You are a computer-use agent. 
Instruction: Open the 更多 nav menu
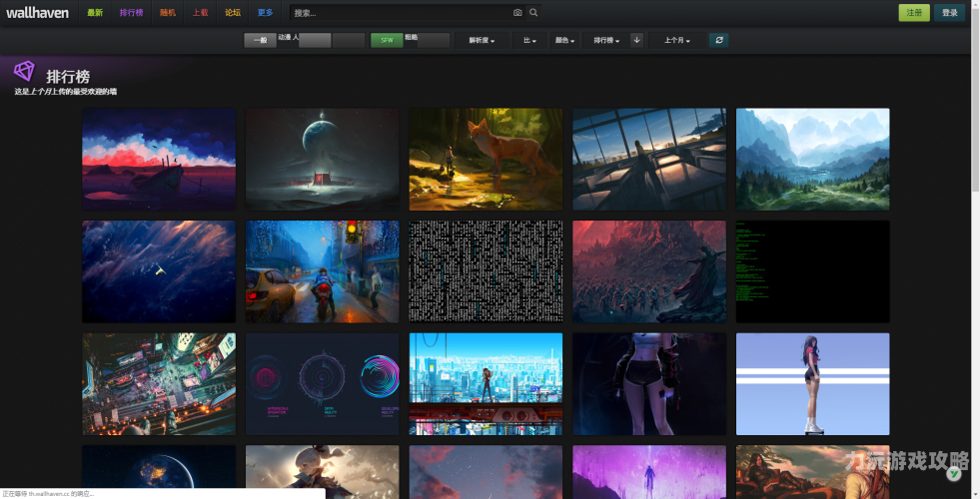point(265,13)
